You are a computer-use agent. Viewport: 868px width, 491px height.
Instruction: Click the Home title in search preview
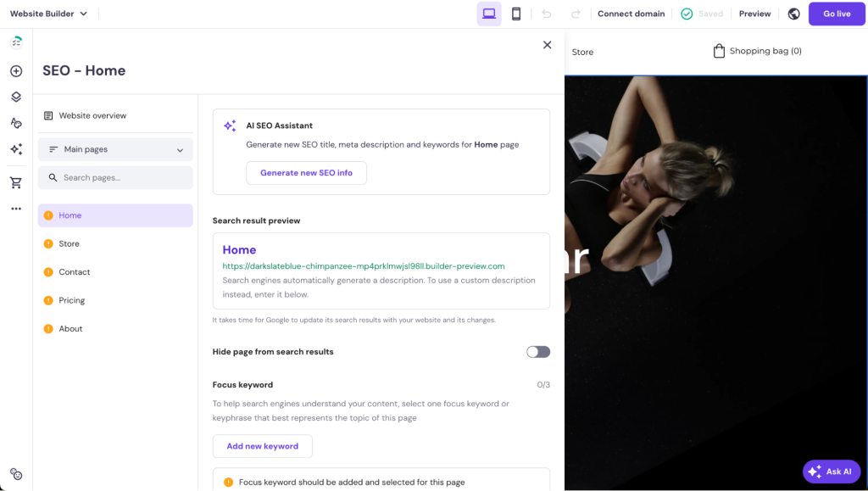[x=239, y=249]
